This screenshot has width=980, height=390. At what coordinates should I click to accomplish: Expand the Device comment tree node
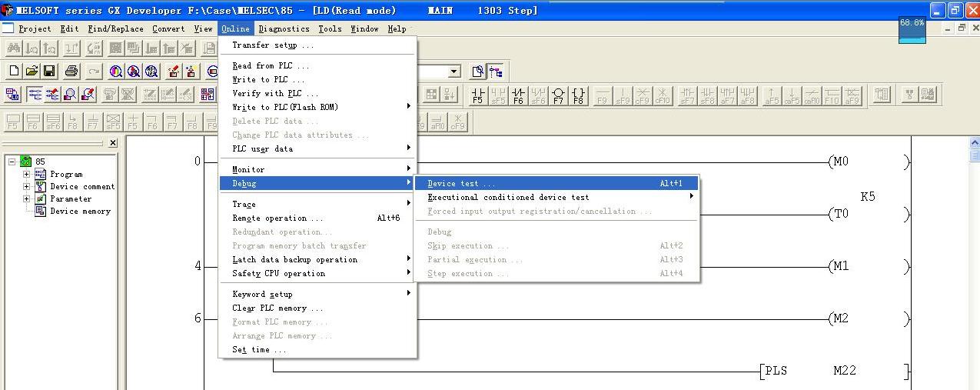click(26, 187)
